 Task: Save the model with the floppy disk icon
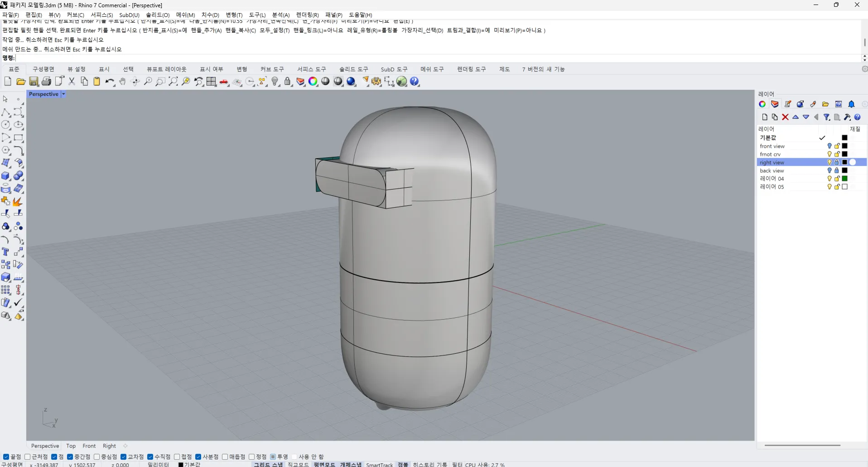[34, 81]
